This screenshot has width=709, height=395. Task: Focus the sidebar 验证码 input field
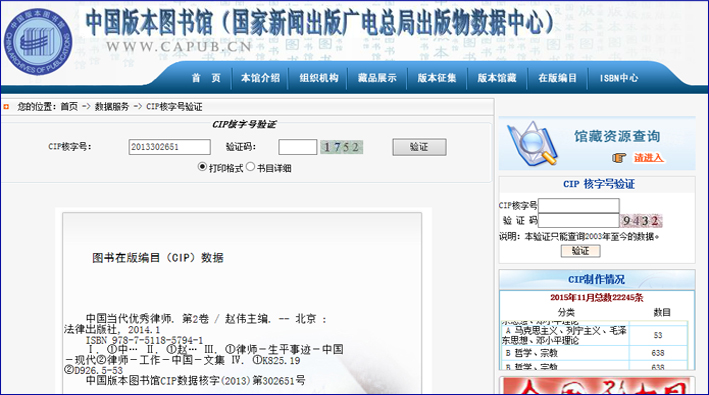pos(579,220)
